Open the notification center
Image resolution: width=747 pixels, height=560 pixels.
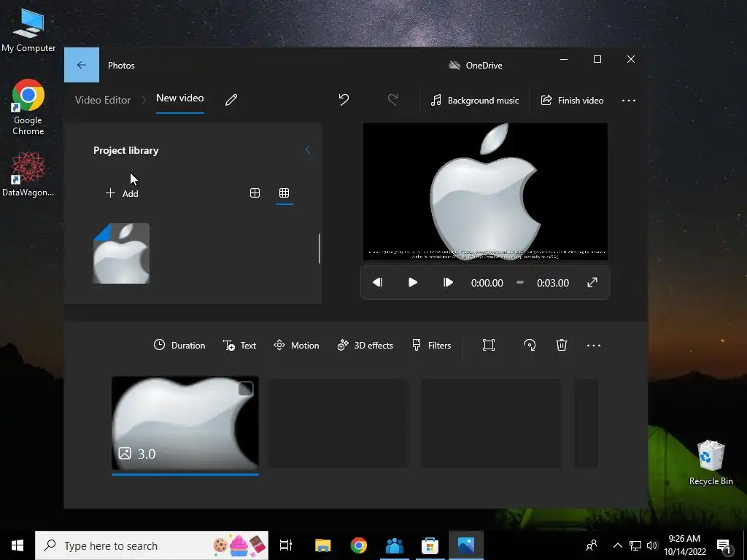pos(724,546)
